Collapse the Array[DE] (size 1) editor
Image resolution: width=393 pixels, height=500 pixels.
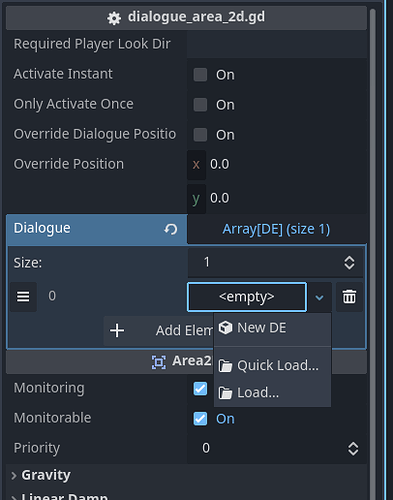tap(276, 229)
